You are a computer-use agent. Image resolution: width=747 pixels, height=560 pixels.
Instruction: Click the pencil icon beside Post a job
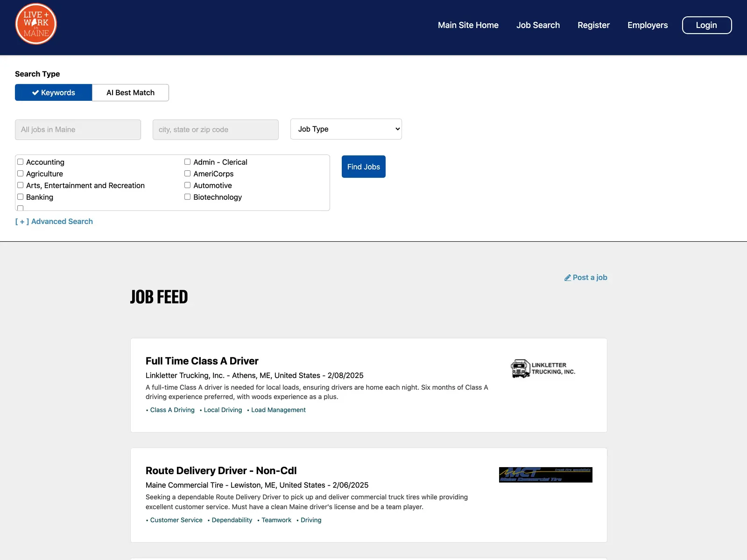568,278
